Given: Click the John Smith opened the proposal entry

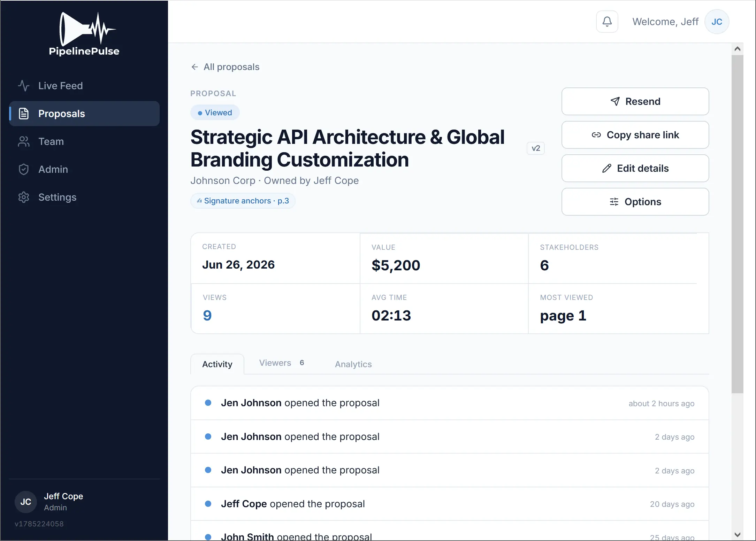Looking at the screenshot, I should [450, 531].
